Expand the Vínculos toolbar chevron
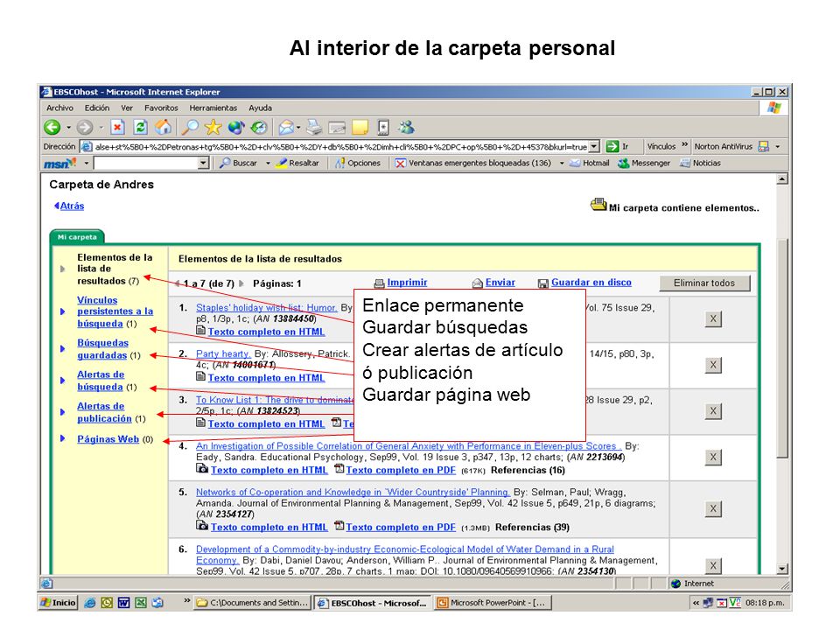 pos(684,144)
